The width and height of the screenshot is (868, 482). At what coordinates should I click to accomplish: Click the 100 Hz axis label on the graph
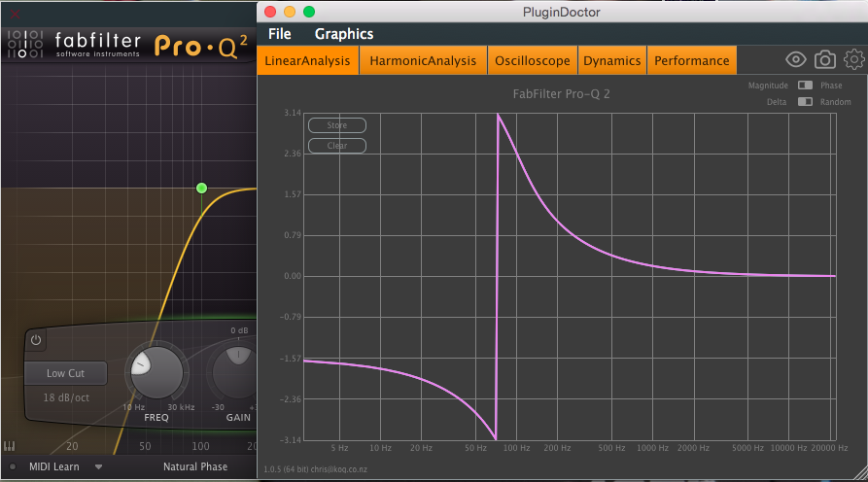tap(516, 448)
